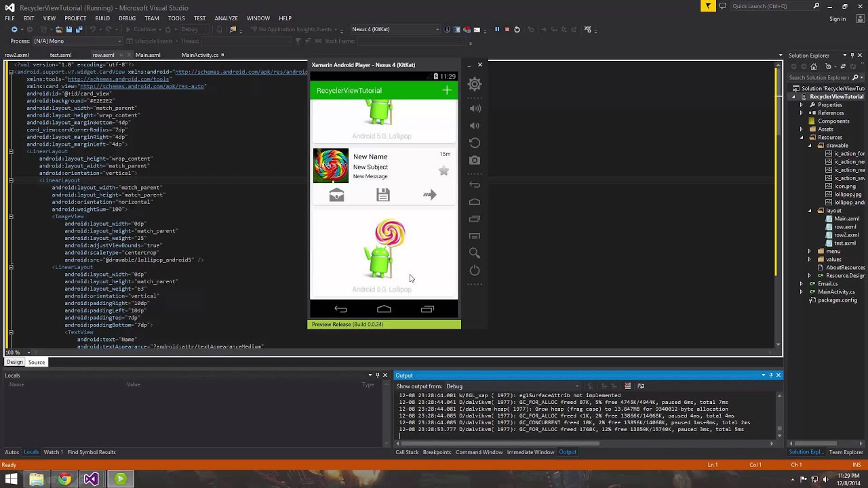Image resolution: width=868 pixels, height=488 pixels.
Task: Open the Immediate Window tab
Action: click(x=530, y=452)
